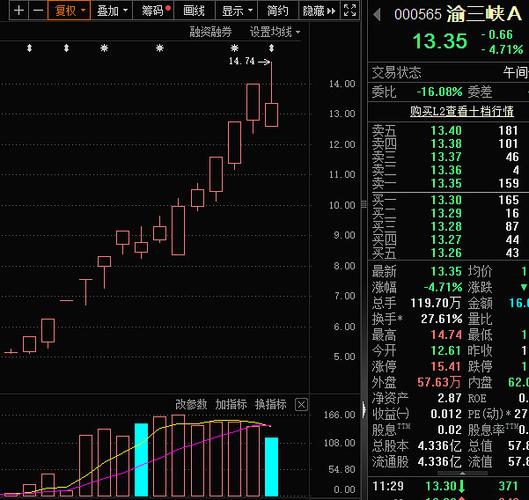Click 外盘 value 57.63万

pos(439,382)
